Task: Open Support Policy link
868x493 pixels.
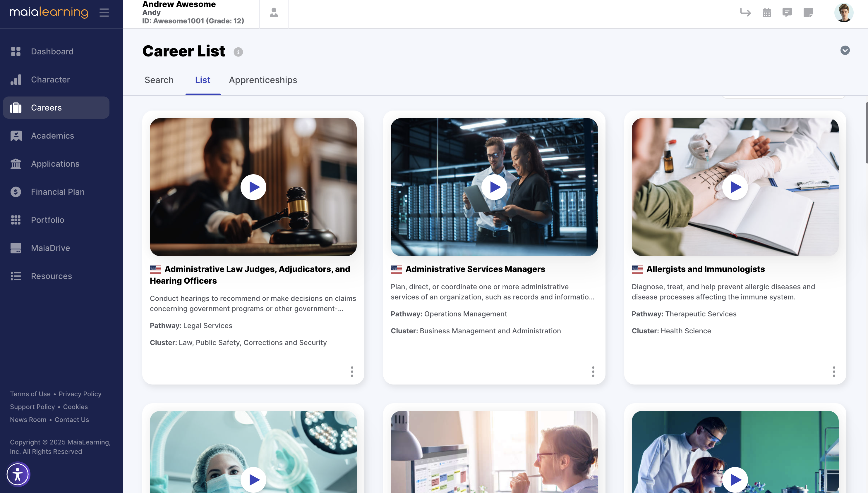Action: click(32, 407)
